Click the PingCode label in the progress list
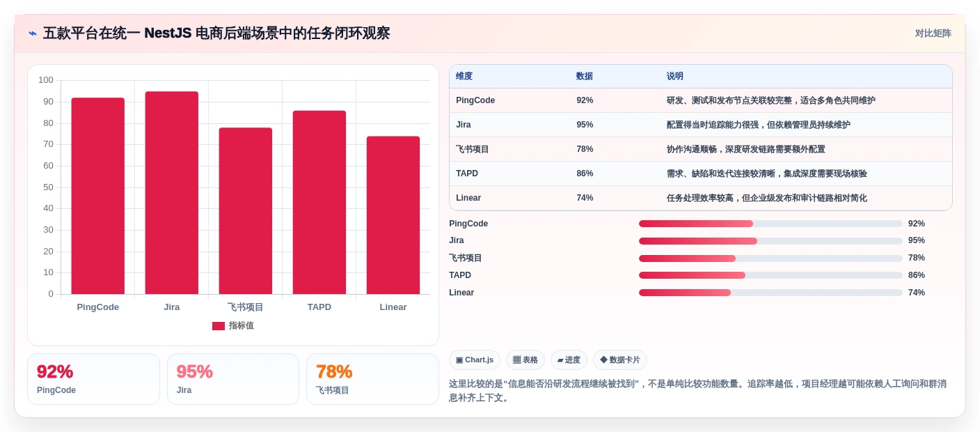 pyautogui.click(x=468, y=224)
